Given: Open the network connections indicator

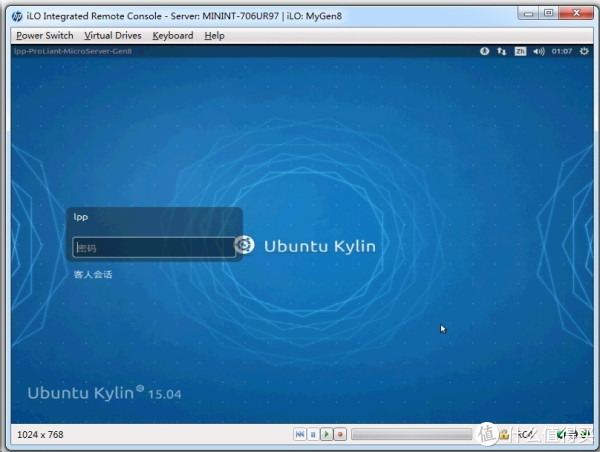Looking at the screenshot, I should click(x=502, y=51).
